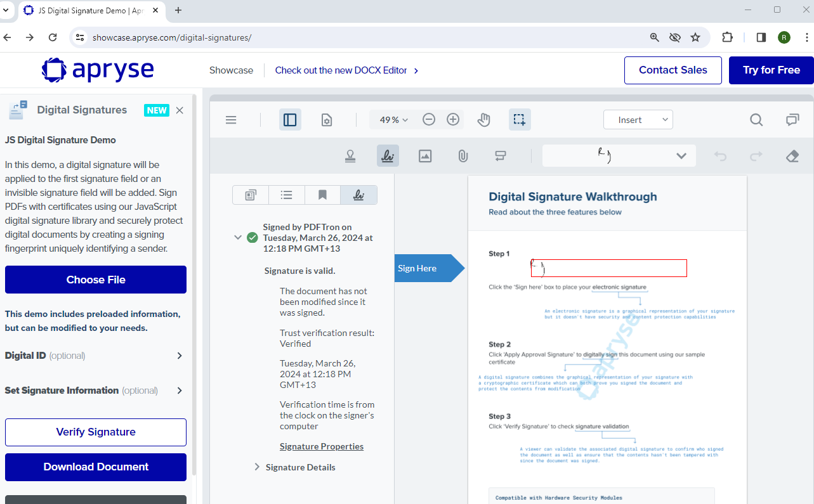Image resolution: width=814 pixels, height=504 pixels.
Task: Open the Signature Properties link
Action: 321,446
